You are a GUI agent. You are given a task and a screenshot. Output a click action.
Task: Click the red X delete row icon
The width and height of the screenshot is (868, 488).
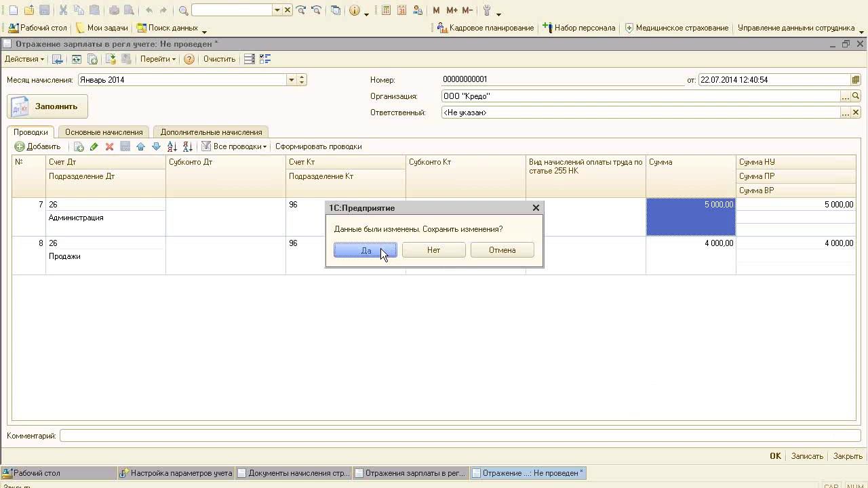coord(109,146)
